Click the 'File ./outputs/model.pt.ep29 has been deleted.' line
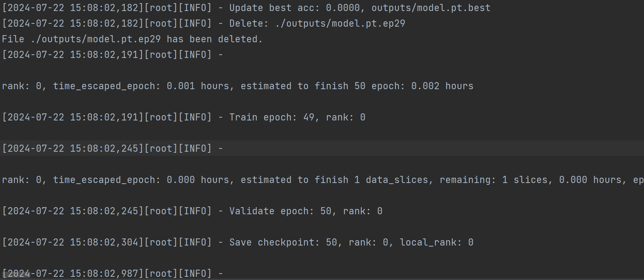 [x=132, y=39]
